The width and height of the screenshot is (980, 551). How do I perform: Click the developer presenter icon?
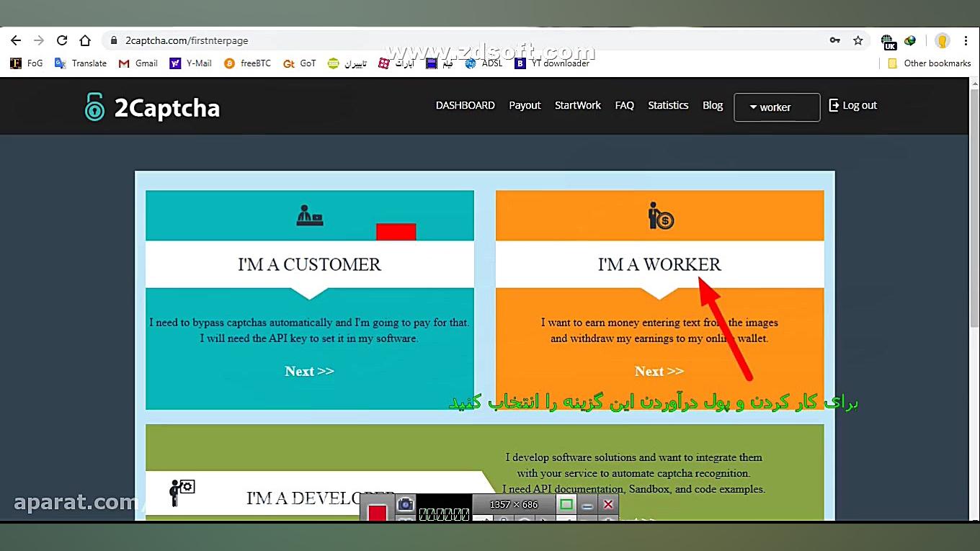[182, 493]
